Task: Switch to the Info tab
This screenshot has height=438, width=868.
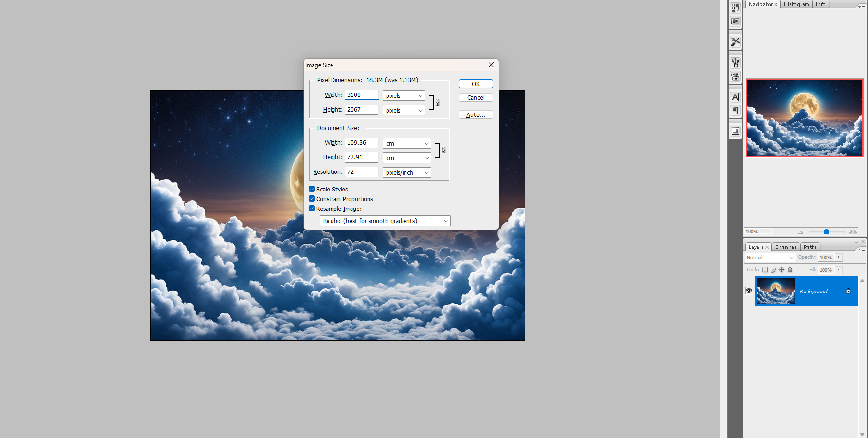Action: coord(821,4)
